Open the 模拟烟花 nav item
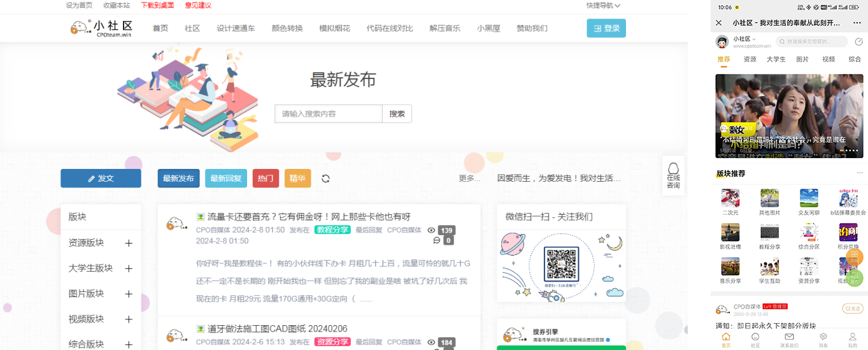868x350 pixels. tap(334, 29)
